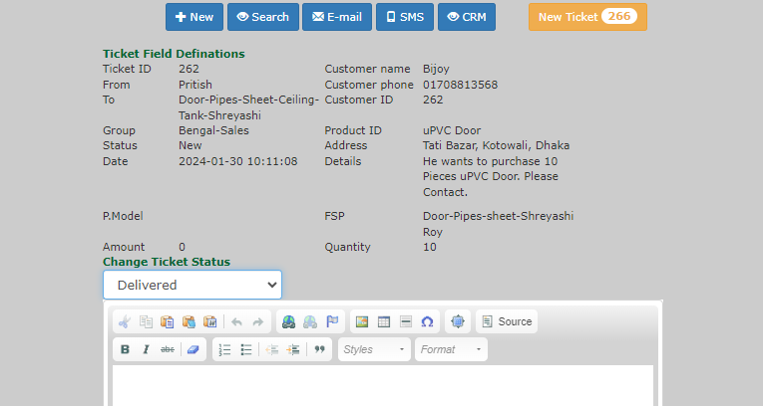
Task: Expand the Format dropdown
Action: pyautogui.click(x=451, y=350)
